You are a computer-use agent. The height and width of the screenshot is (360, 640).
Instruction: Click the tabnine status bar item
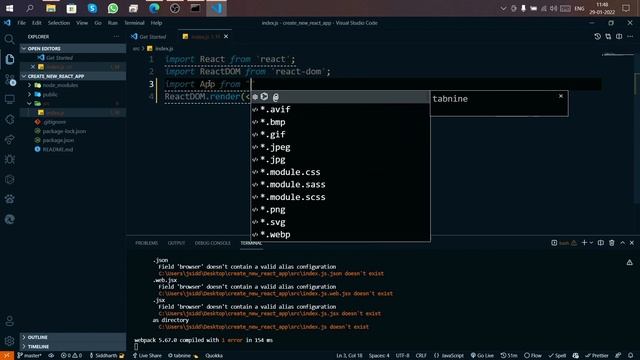[x=183, y=356]
